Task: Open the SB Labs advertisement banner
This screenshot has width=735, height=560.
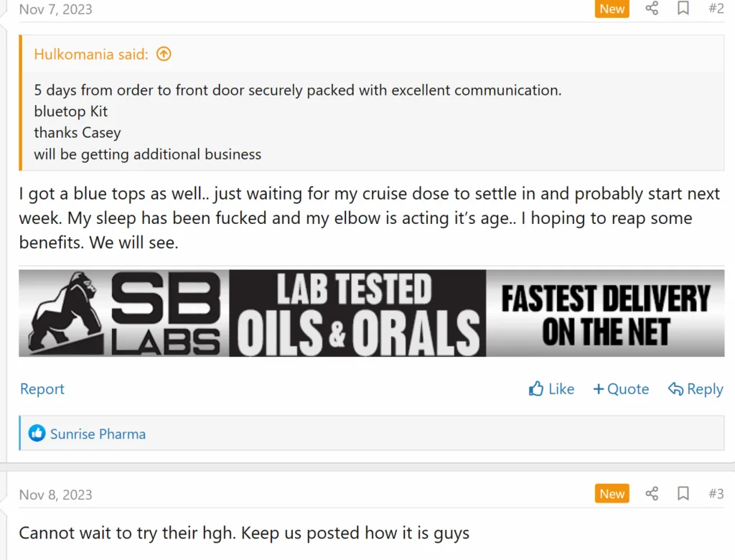Action: pyautogui.click(x=371, y=313)
